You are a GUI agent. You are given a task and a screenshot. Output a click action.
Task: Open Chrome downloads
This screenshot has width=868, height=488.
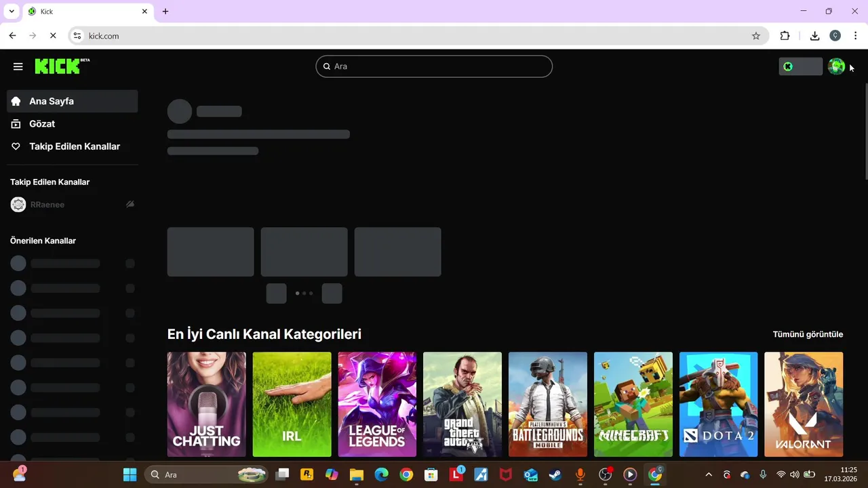tap(815, 36)
